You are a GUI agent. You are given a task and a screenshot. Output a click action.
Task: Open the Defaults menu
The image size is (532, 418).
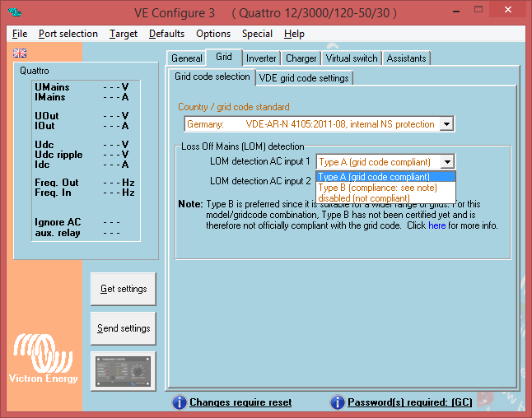click(x=166, y=34)
